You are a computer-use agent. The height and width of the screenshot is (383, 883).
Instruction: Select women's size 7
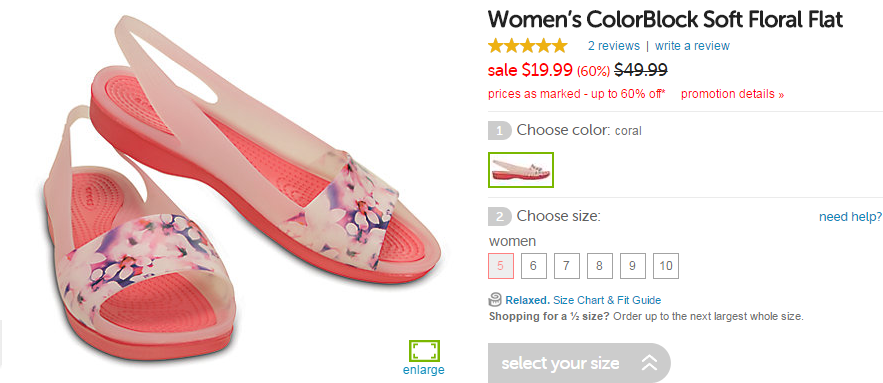(567, 266)
